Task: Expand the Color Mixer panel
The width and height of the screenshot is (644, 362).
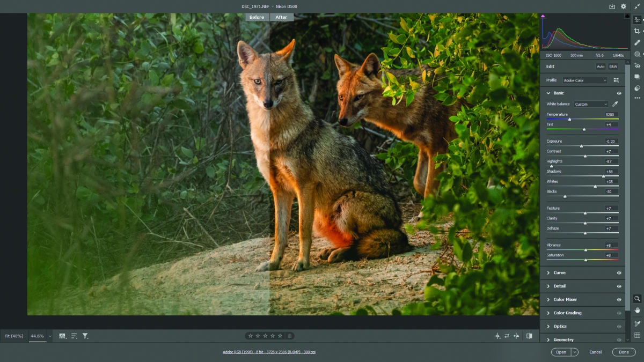Action: click(x=548, y=300)
